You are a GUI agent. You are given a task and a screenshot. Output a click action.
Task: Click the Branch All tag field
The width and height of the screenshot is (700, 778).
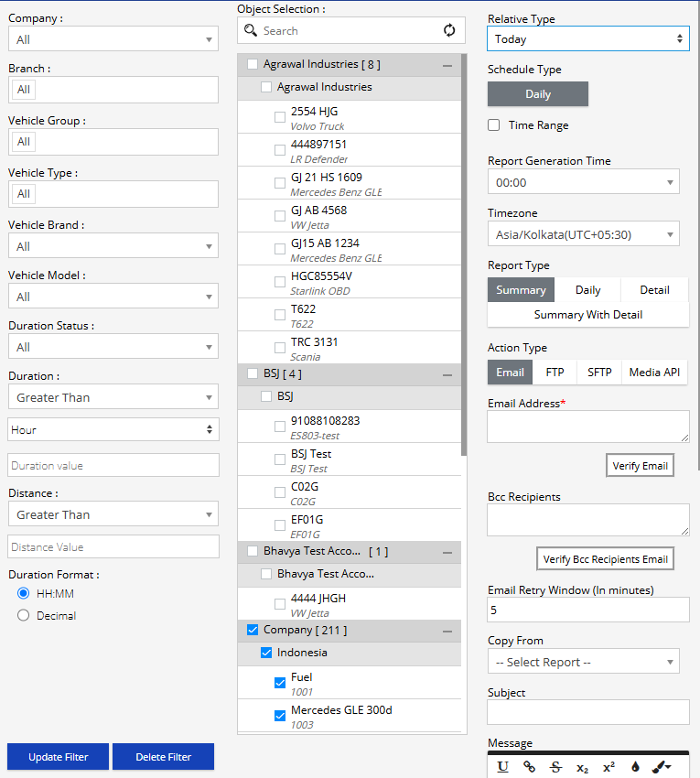pyautogui.click(x=113, y=90)
